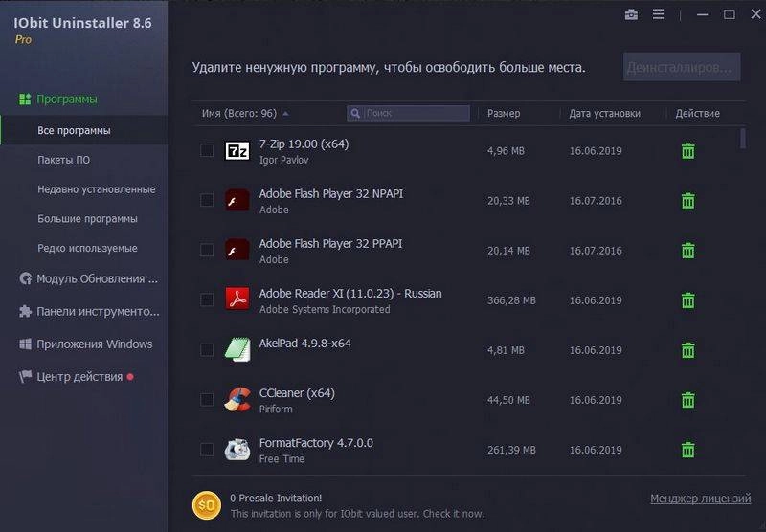Click the Igor Pavlov publisher text
The width and height of the screenshot is (766, 532).
tap(283, 160)
